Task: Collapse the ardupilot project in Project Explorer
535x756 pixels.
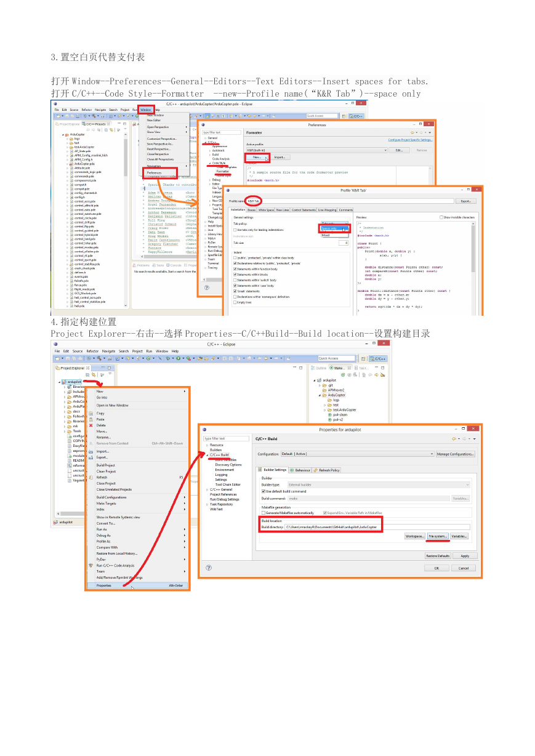Action: tap(60, 382)
